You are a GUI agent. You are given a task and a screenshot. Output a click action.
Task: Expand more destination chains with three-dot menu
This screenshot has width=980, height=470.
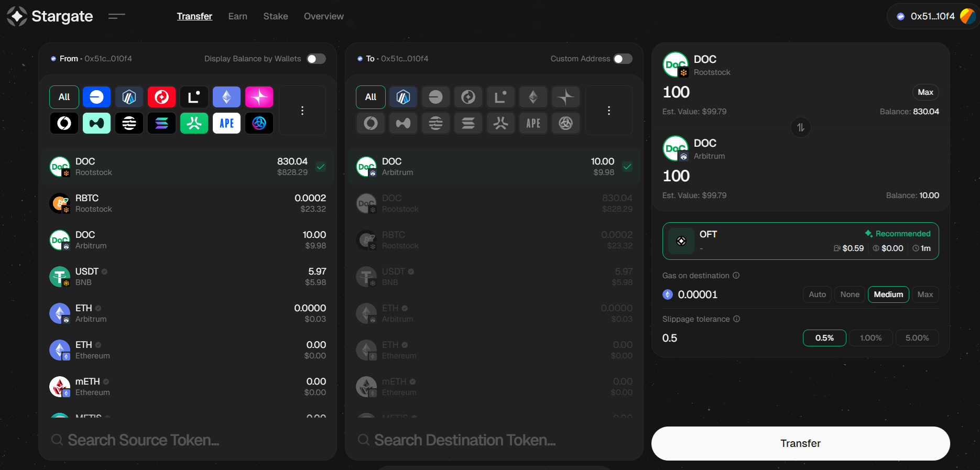click(x=608, y=111)
